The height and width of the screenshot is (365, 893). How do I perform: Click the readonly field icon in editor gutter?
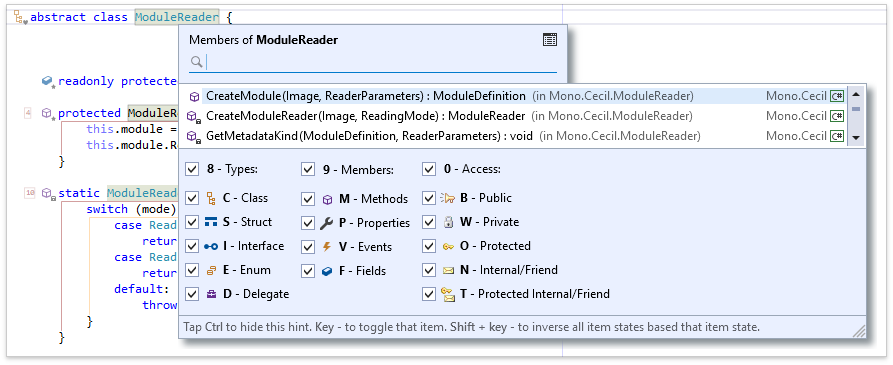tap(49, 82)
